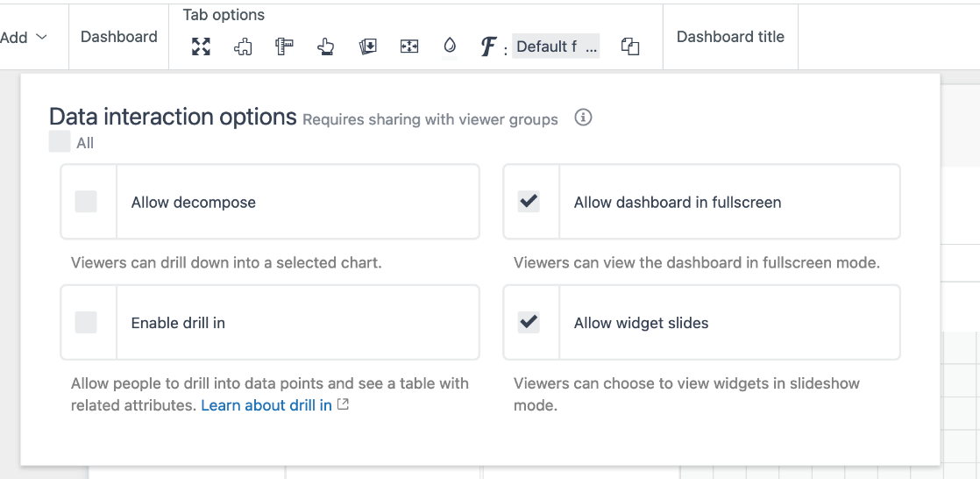Select the Dashboard title option
980x479 pixels.
(730, 37)
